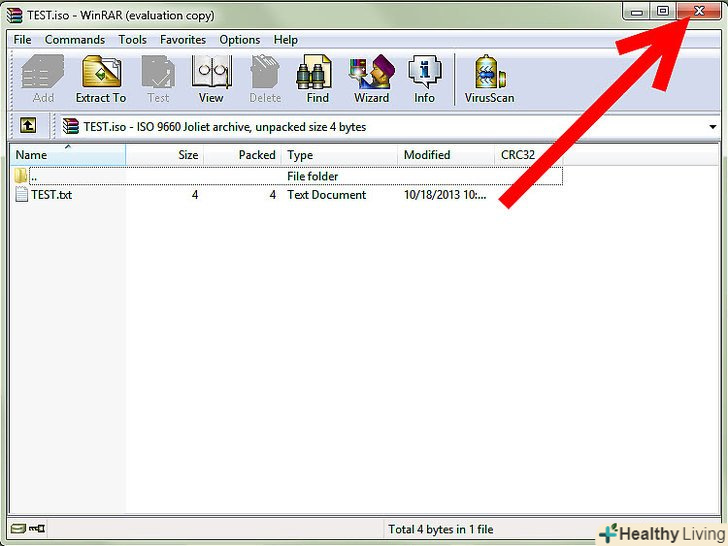Open the Favorites menu

[183, 40]
